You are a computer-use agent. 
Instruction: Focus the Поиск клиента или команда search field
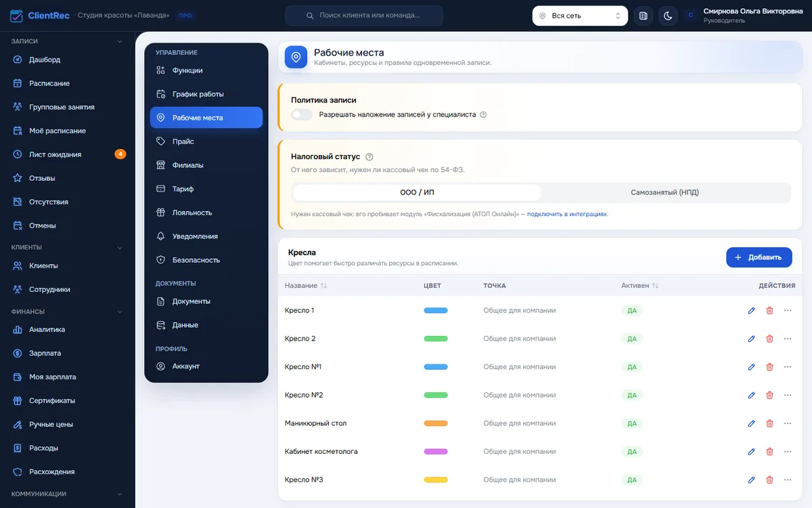(x=364, y=16)
